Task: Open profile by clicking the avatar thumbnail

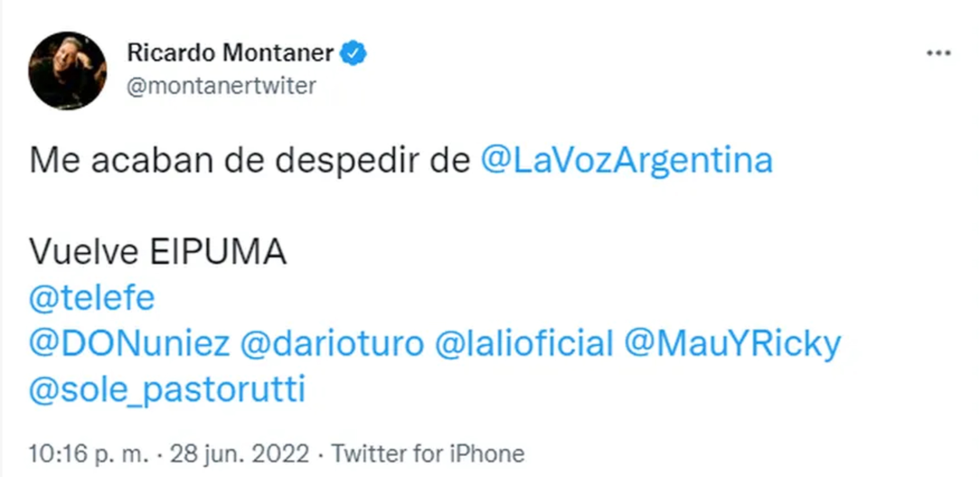Action: click(x=68, y=70)
